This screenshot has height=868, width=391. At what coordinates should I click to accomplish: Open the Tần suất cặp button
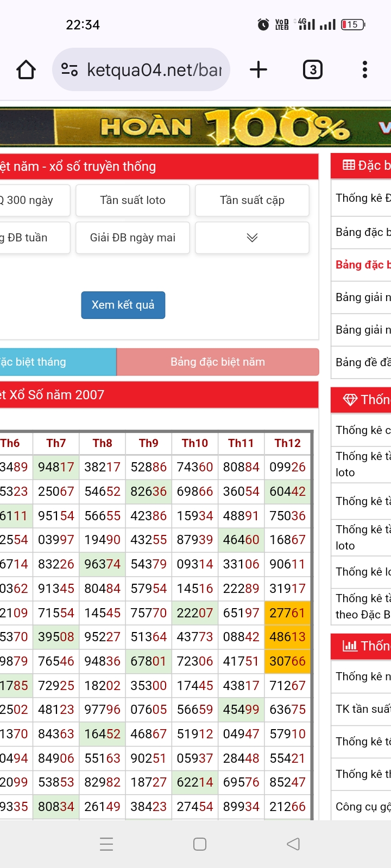[252, 200]
